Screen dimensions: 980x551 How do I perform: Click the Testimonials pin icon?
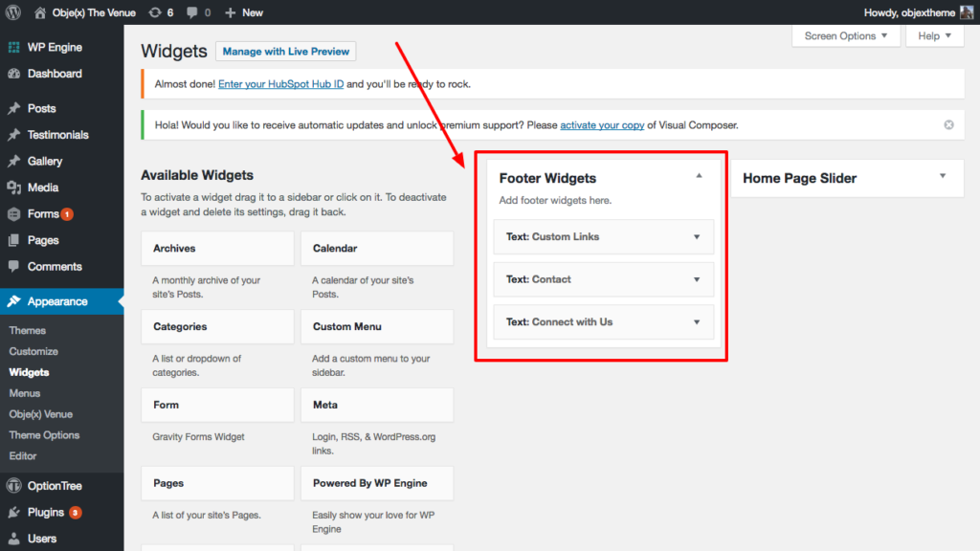(13, 135)
